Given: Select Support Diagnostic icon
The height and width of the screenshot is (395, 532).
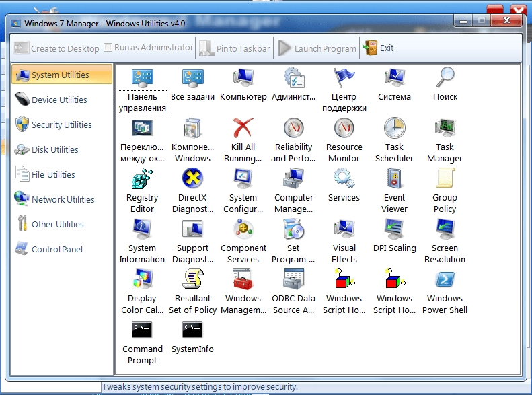Looking at the screenshot, I should click(193, 229).
